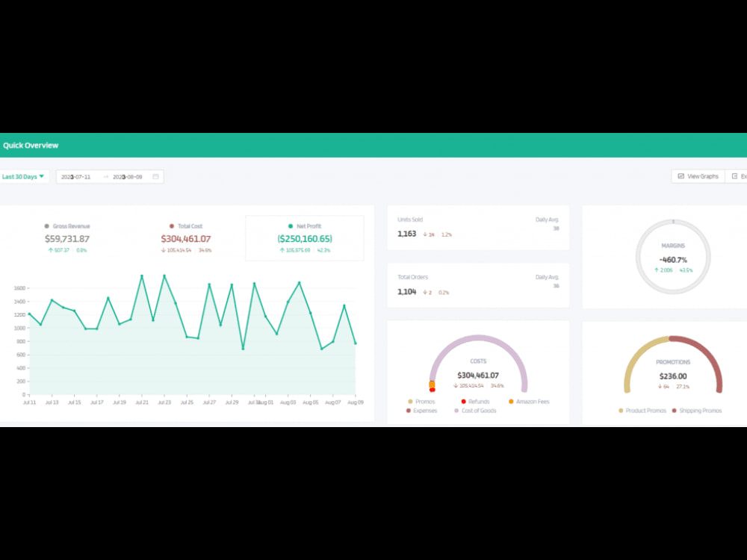
Task: Select the Net Profit metric card
Action: click(x=305, y=238)
